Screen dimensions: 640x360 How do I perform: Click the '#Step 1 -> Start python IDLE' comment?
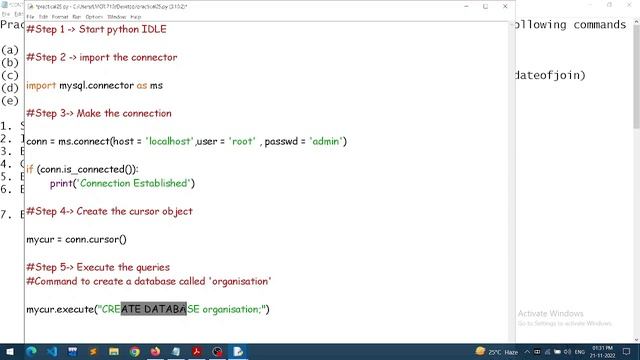point(96,29)
